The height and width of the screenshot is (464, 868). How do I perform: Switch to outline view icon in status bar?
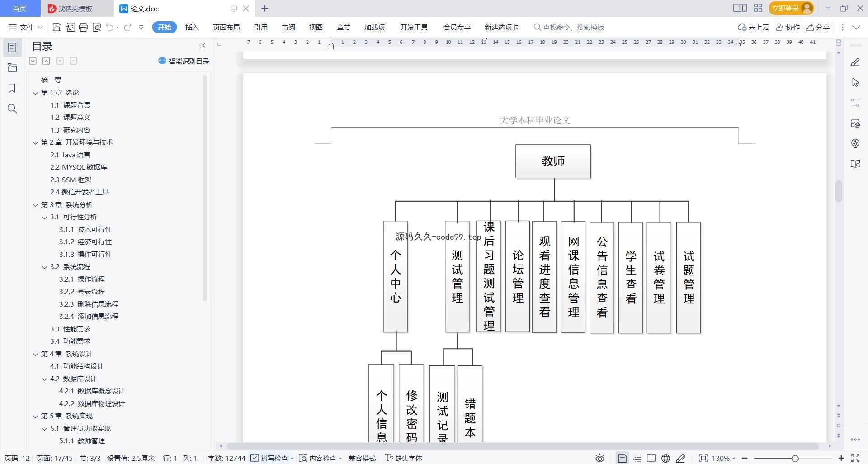point(637,458)
